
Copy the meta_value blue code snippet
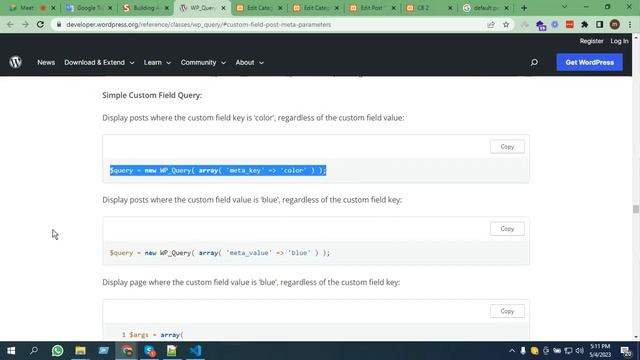click(x=507, y=229)
